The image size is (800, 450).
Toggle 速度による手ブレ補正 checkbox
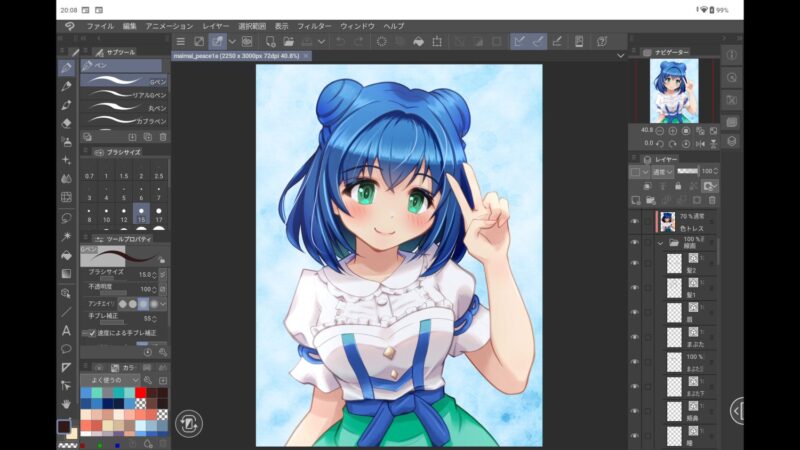tap(86, 333)
